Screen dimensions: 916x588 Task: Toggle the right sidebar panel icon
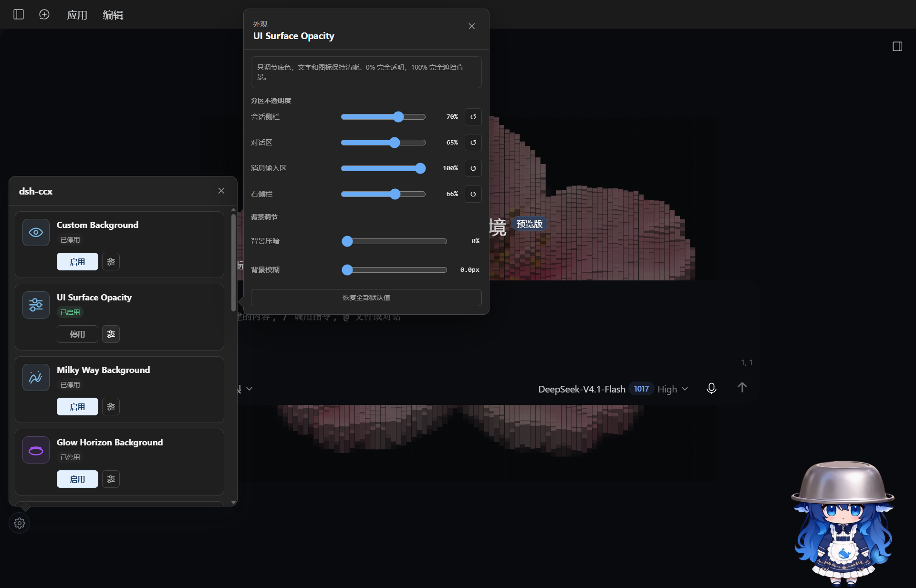(x=897, y=46)
